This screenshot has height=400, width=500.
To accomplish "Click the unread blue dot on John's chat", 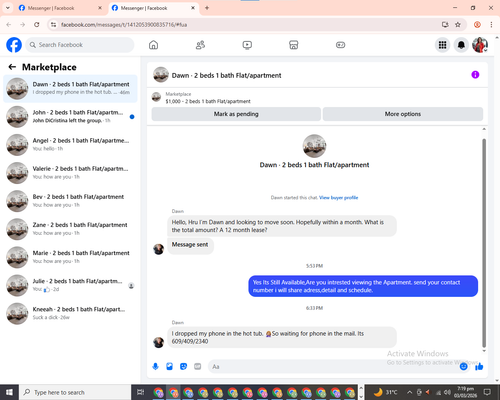I will click(x=132, y=117).
